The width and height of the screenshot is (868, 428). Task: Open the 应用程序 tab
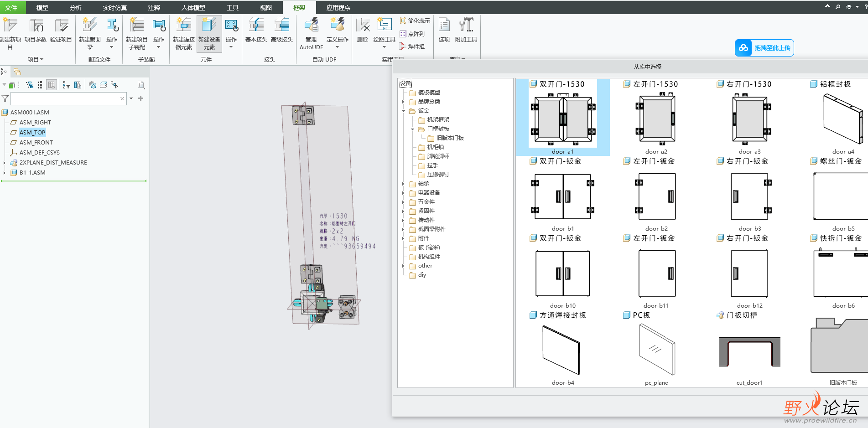pyautogui.click(x=338, y=8)
